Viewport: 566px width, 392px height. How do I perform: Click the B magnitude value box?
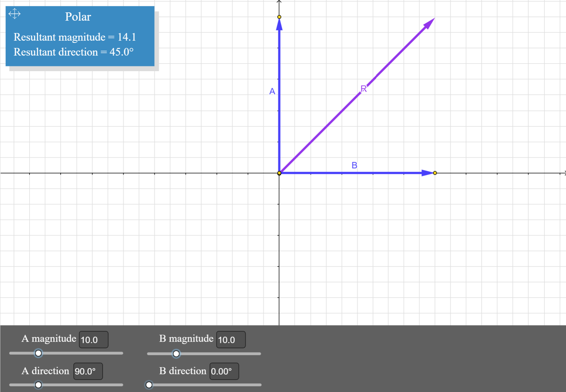tap(230, 340)
